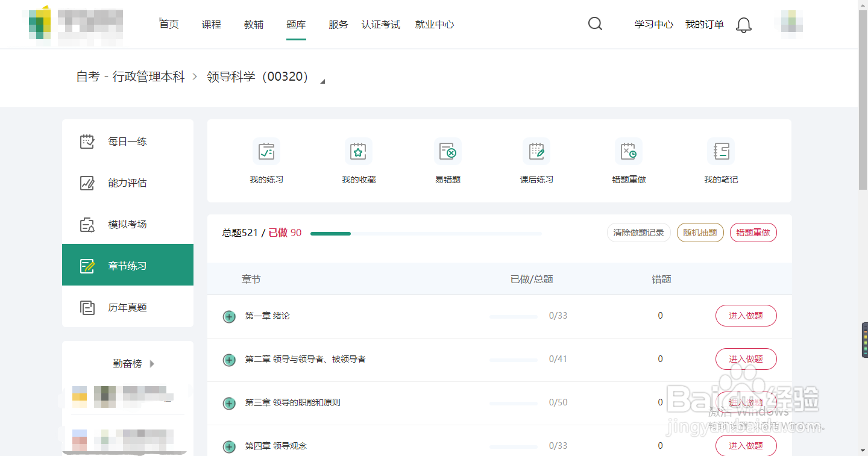Click 进入做题 for 第二章
The width and height of the screenshot is (868, 456).
[x=746, y=359]
